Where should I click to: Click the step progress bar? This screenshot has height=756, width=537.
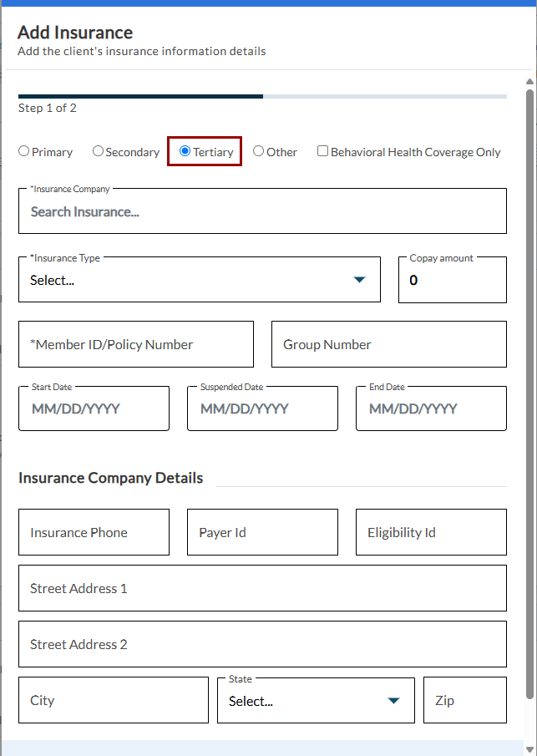262,97
